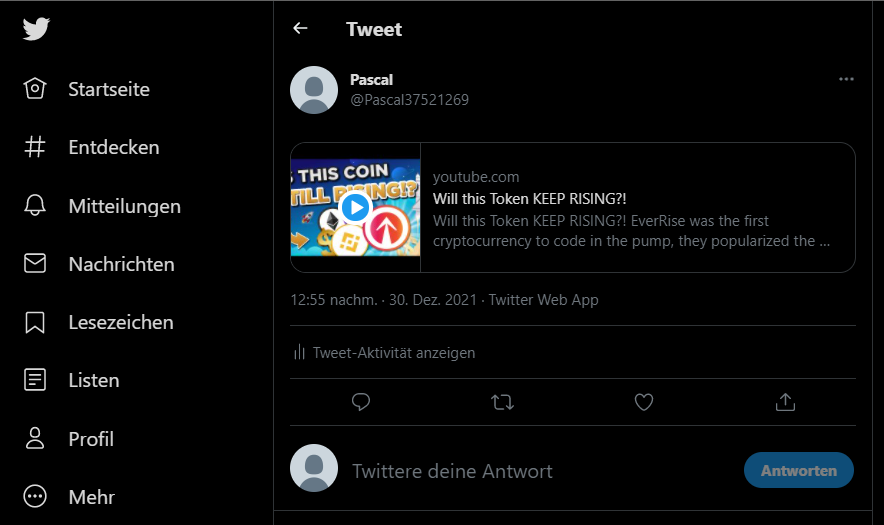Open the tweet's three-dot options menu
The image size is (884, 525).
click(846, 79)
